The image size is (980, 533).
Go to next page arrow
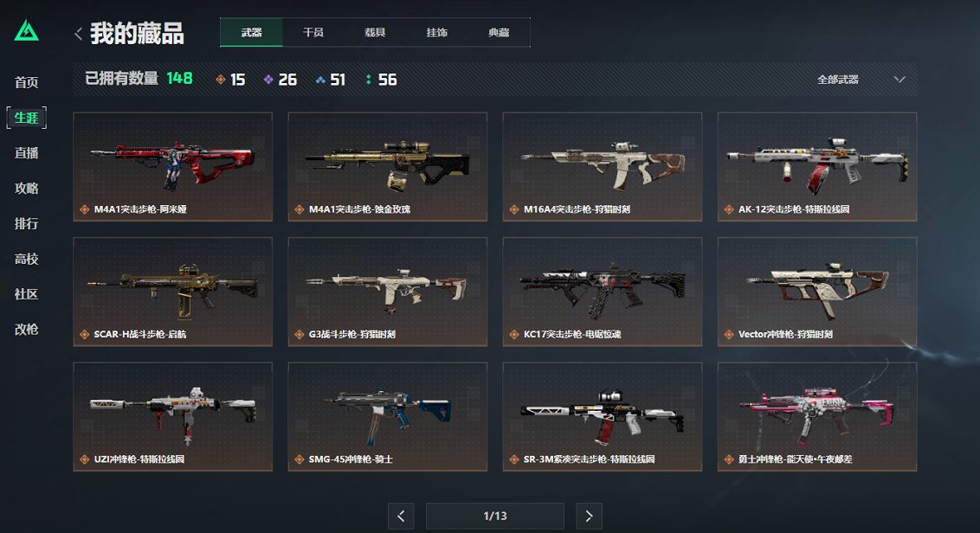(589, 517)
